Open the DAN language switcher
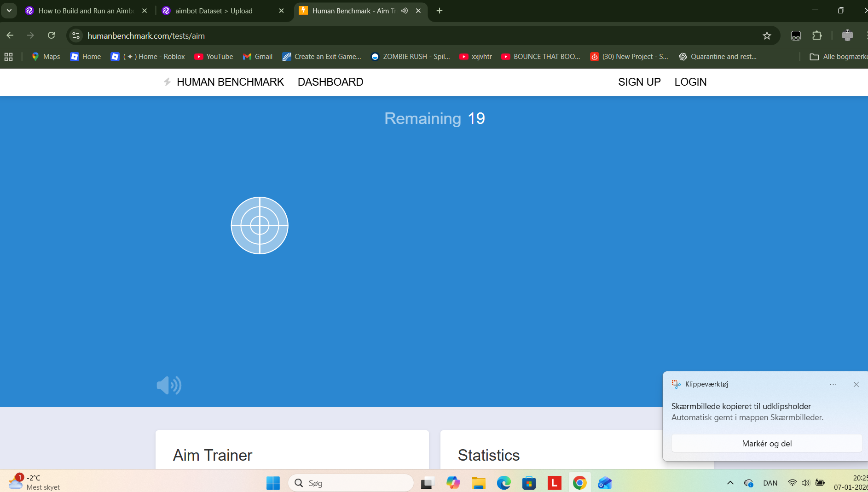The height and width of the screenshot is (492, 868). tap(770, 483)
